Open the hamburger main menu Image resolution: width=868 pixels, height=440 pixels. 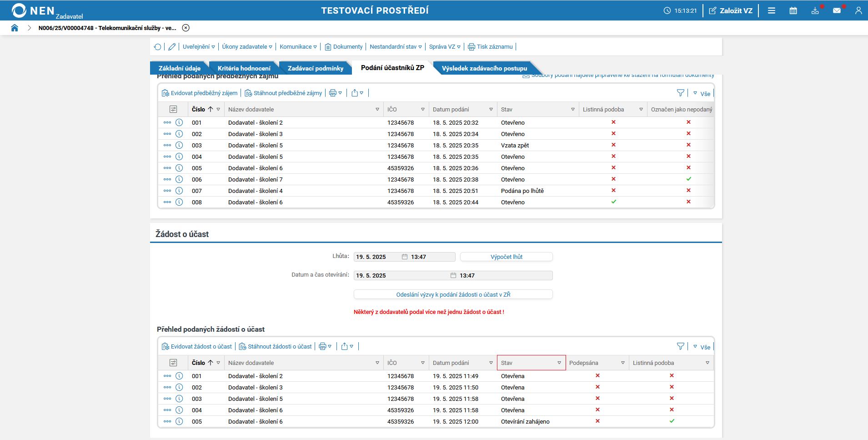(772, 10)
